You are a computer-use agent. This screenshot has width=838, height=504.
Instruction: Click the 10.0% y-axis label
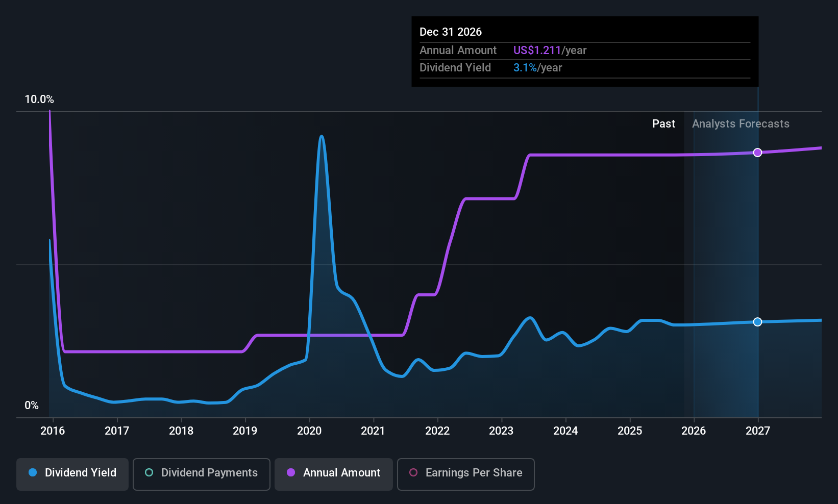39,99
